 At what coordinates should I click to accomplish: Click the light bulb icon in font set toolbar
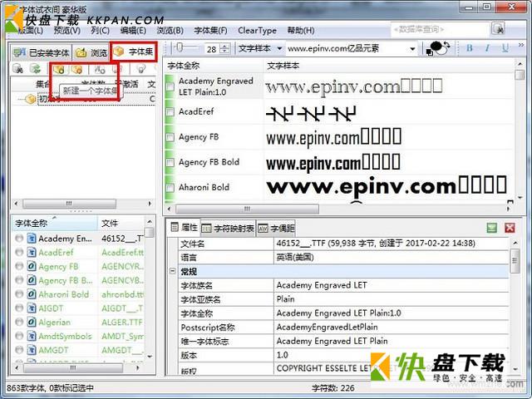pyautogui.click(x=140, y=69)
